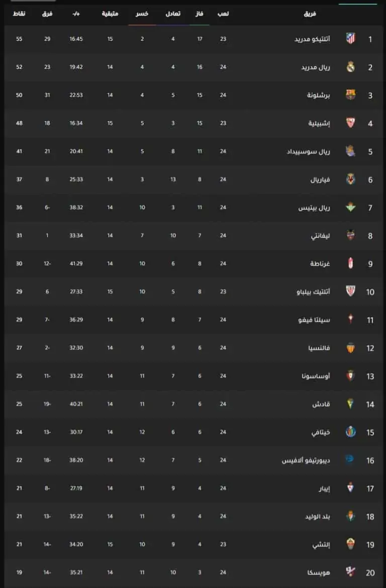Open team name ريال مدريد
The height and width of the screenshot is (588, 386).
pos(316,67)
